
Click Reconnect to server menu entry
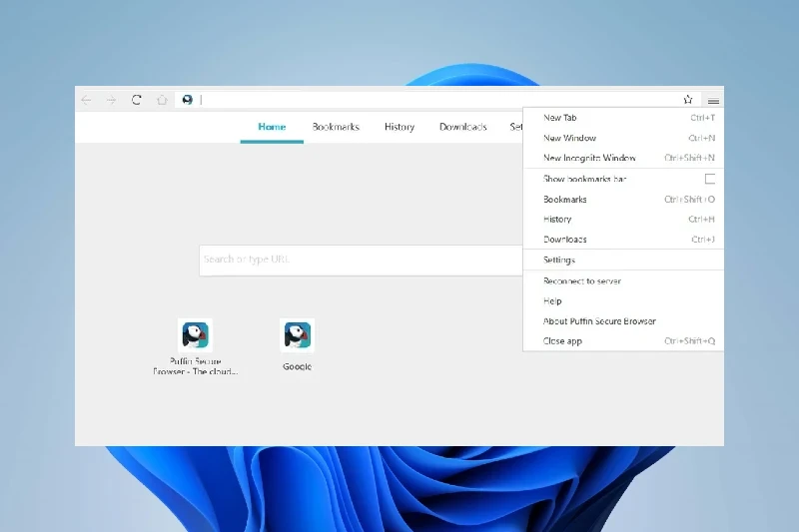click(582, 281)
